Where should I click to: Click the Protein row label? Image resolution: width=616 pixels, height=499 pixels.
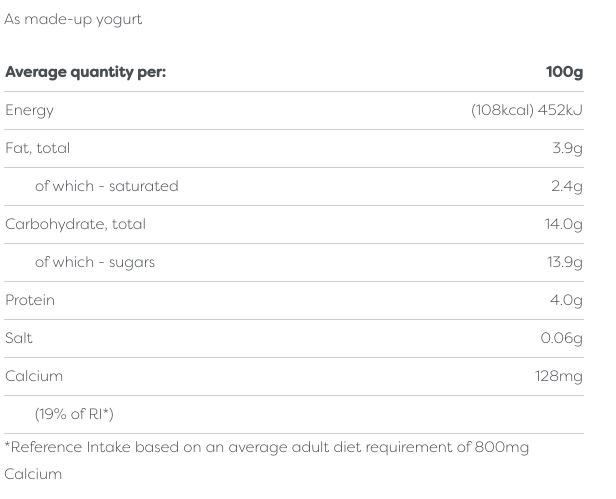[30, 300]
